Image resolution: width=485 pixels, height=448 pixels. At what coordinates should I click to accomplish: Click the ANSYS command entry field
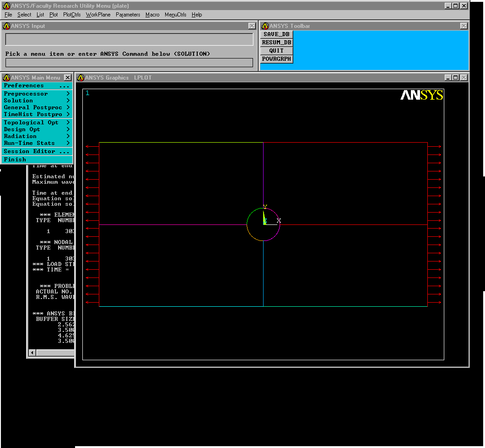(129, 63)
